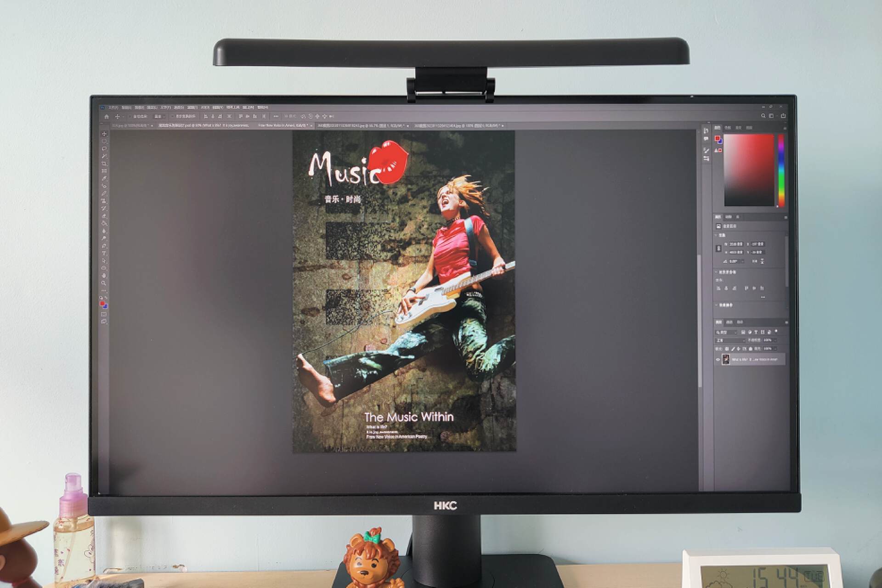Toggle show transform controls checkbox

173,117
